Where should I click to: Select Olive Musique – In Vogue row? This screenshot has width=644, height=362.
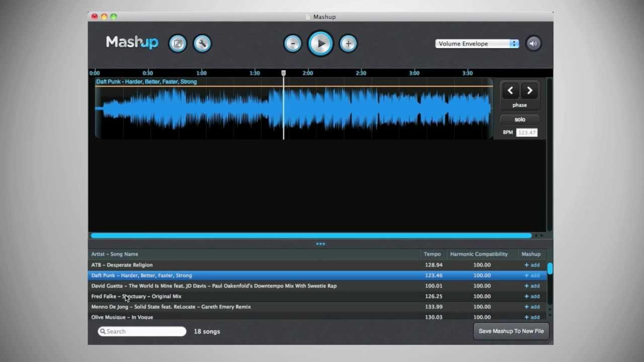click(x=317, y=317)
